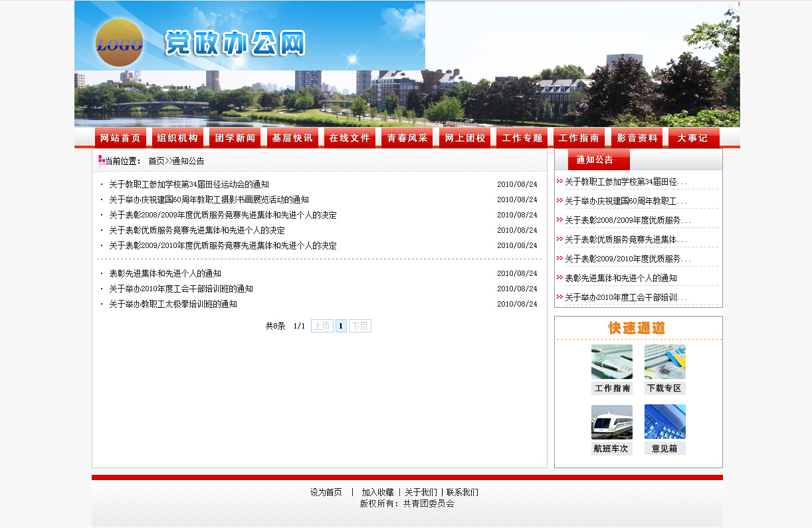The height and width of the screenshot is (528, 812).
Task: Click the 1/1 page indicator text
Action: [x=299, y=326]
